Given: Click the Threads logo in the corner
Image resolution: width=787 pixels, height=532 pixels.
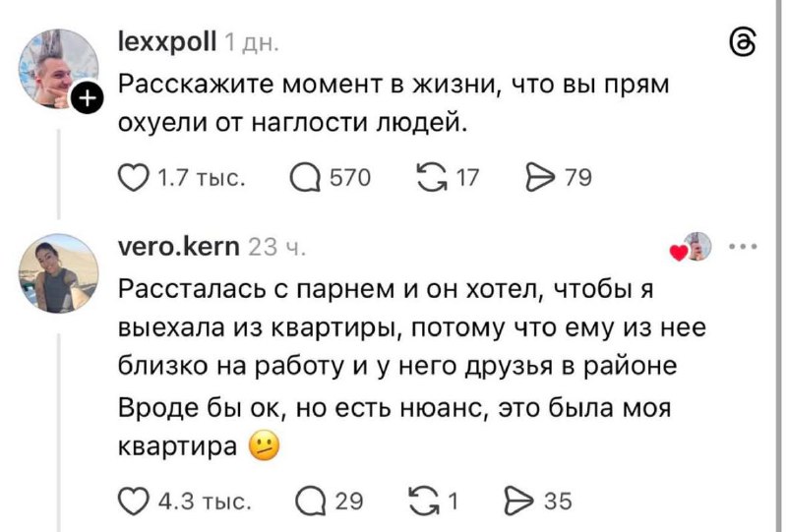Looking at the screenshot, I should (745, 41).
